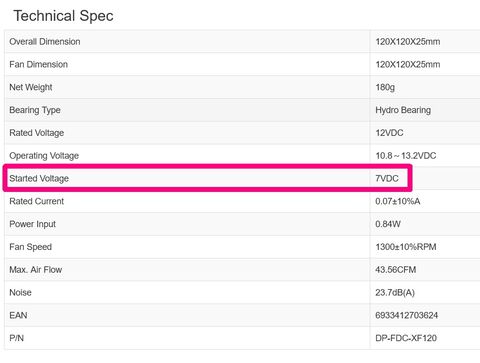
Task: Select the Operating Voltage range value
Action: click(x=406, y=156)
